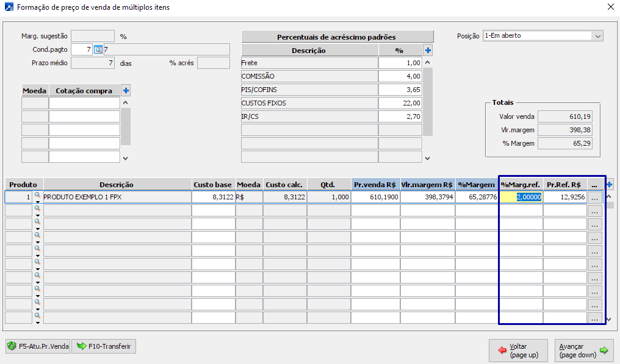
Task: Click the Pr.venda R$ cell of product 1
Action: click(375, 197)
